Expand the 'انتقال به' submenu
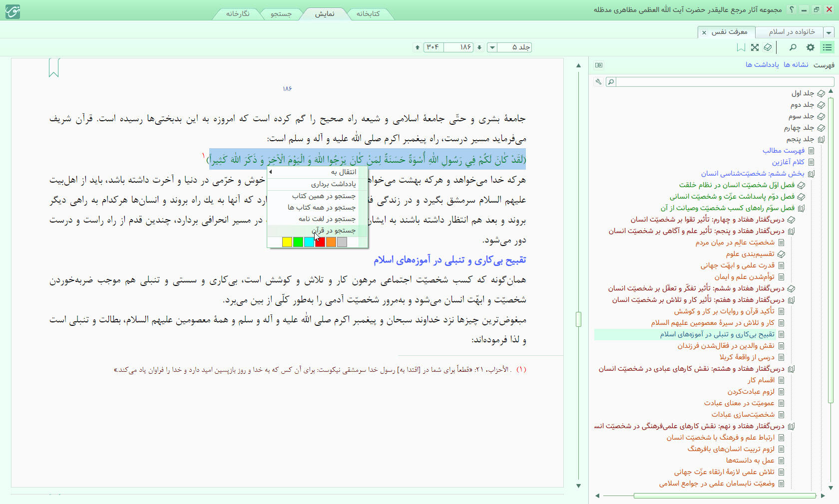 pyautogui.click(x=319, y=172)
